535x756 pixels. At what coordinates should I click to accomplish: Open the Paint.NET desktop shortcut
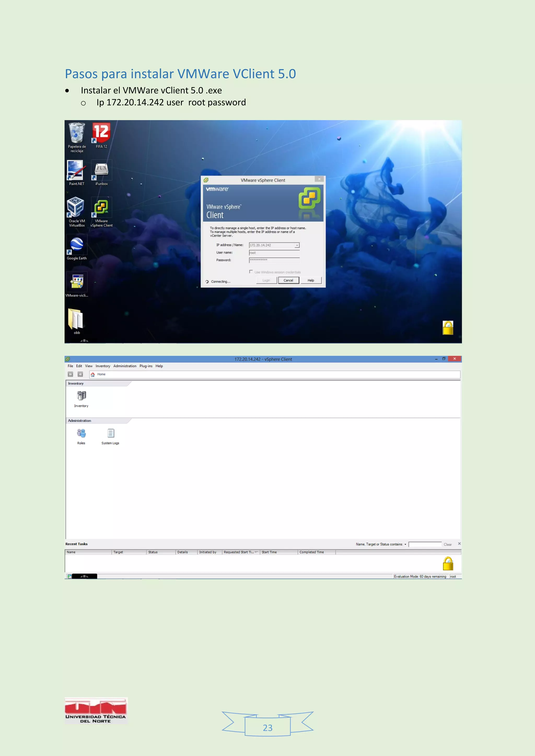[77, 173]
